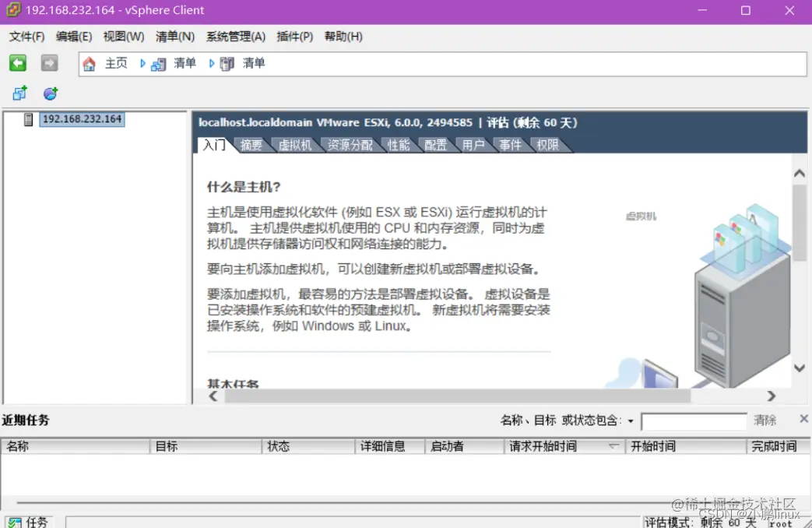The width and height of the screenshot is (812, 528).
Task: Sort by the 请求开始时间 column header
Action: (565, 446)
